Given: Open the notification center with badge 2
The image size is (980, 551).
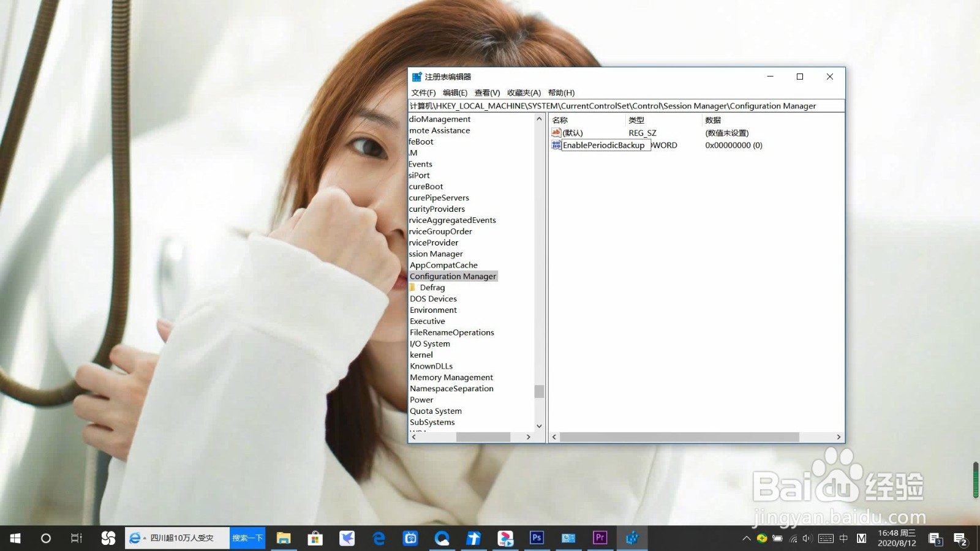Looking at the screenshot, I should point(960,539).
